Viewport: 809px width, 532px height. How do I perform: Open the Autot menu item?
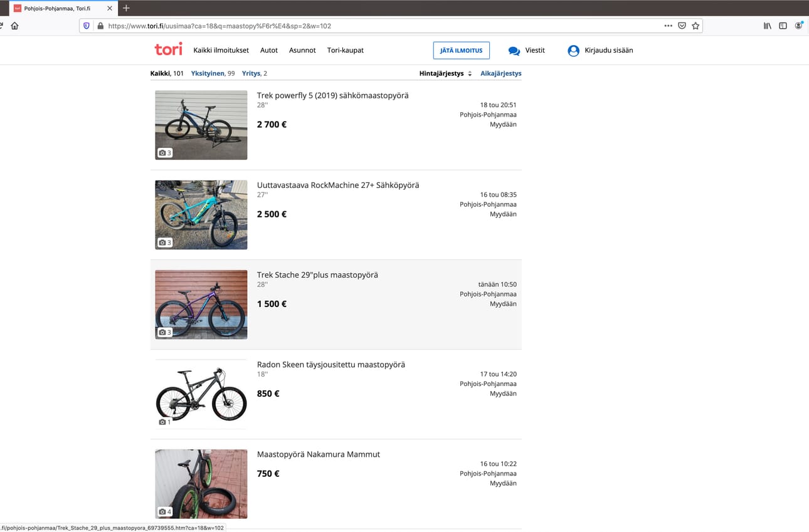269,50
